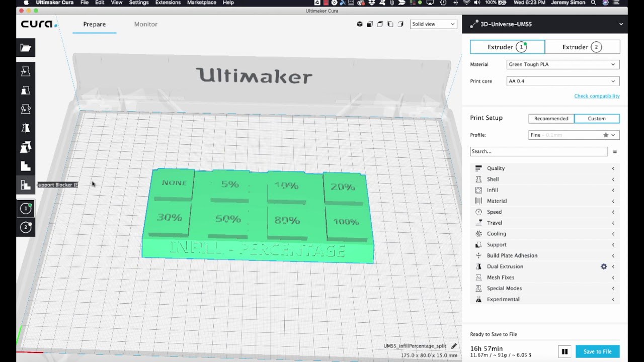Select extruder 1 in left toolbar

click(26, 208)
